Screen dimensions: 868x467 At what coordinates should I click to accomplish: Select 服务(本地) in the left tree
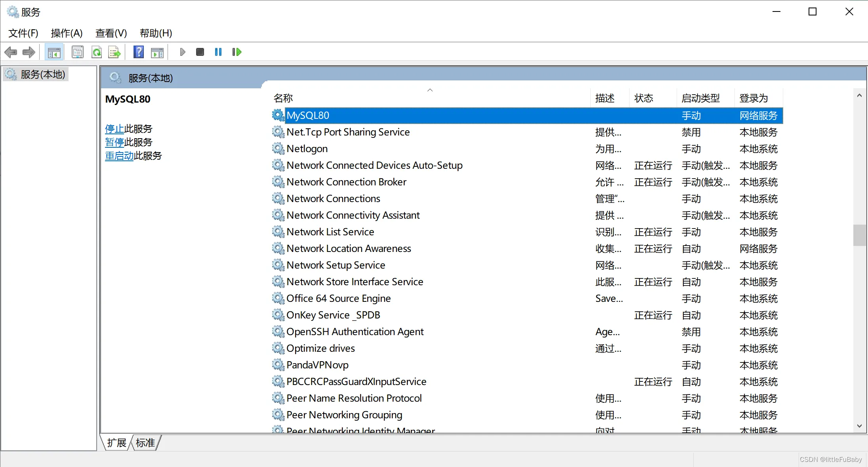tap(42, 74)
